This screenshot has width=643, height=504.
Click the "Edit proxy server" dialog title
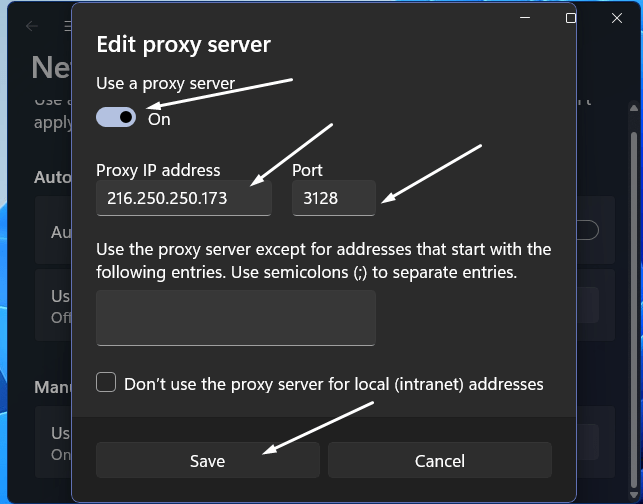coord(183,44)
